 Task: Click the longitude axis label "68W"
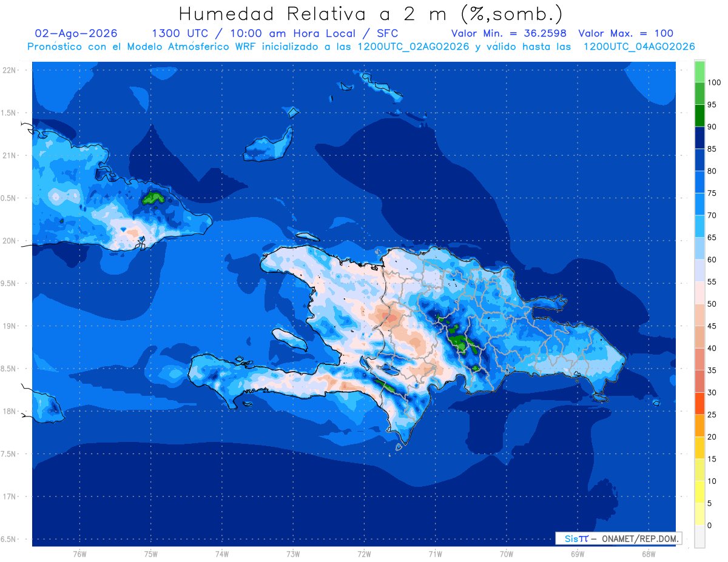pyautogui.click(x=648, y=554)
